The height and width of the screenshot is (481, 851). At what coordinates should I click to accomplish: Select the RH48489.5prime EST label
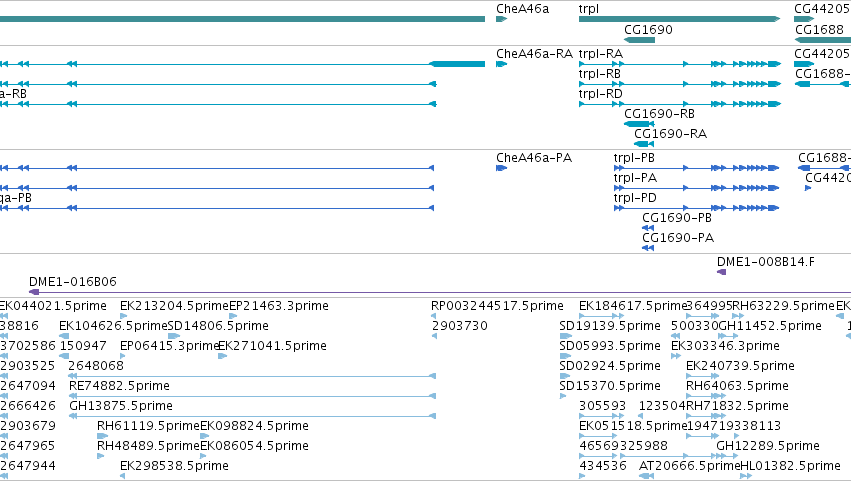(149, 446)
